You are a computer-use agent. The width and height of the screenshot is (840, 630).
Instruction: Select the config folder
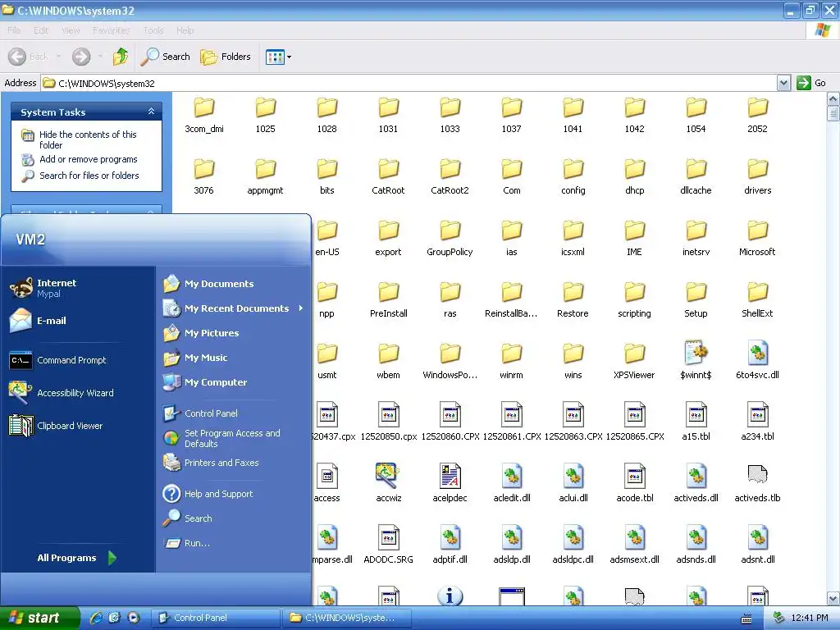[573, 177]
